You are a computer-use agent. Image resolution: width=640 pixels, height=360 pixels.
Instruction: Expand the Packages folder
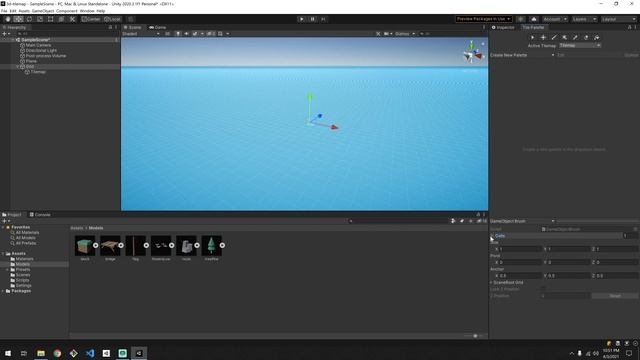pyautogui.click(x=3, y=291)
